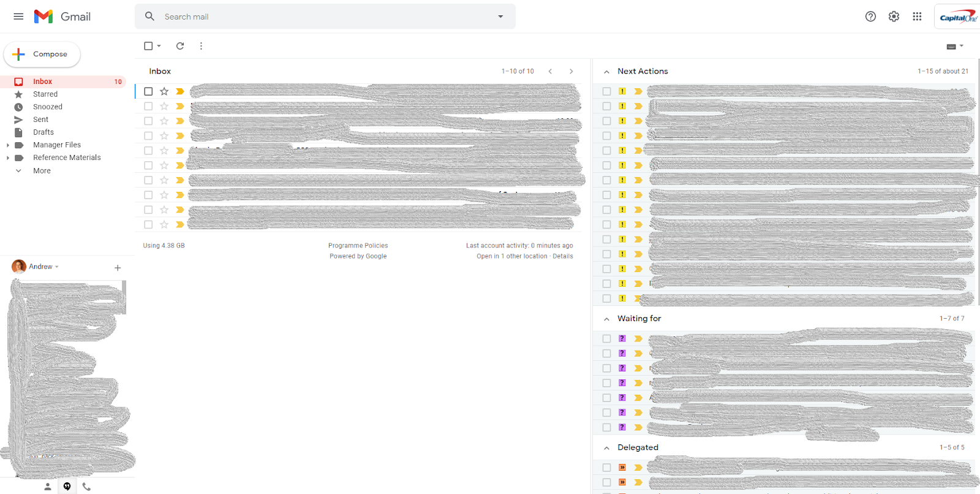980x494 pixels.
Task: Open the Support help icon
Action: pyautogui.click(x=870, y=17)
